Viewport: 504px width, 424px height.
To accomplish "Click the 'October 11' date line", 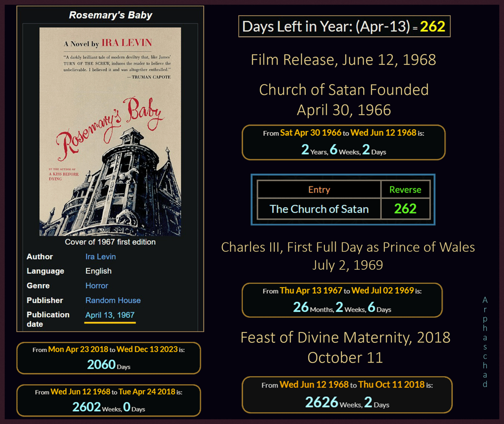I will coord(345,358).
